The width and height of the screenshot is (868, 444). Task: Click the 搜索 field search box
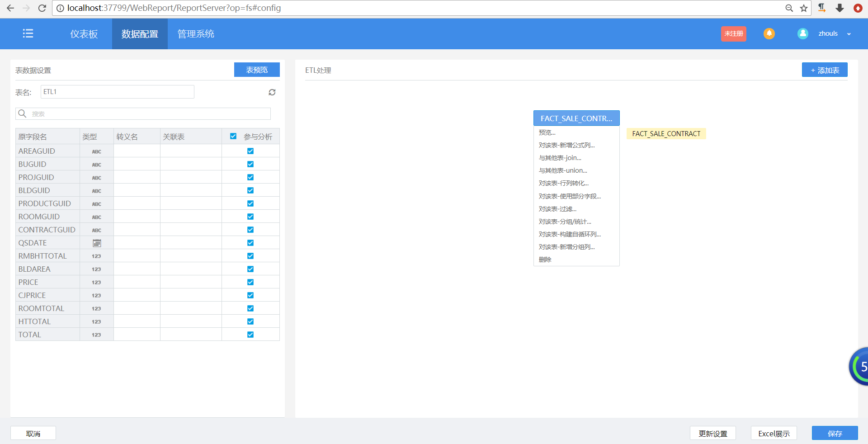[143, 113]
